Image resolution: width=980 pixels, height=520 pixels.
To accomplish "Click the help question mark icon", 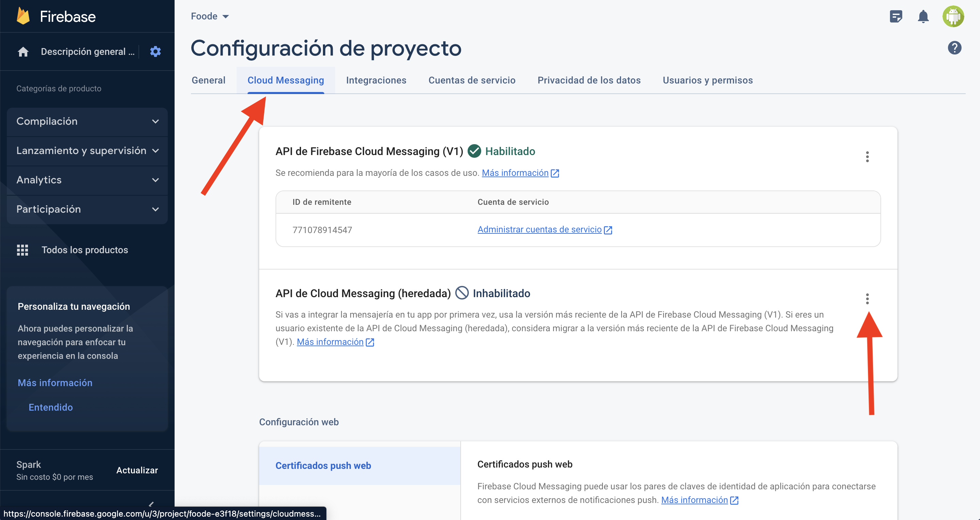I will tap(954, 48).
